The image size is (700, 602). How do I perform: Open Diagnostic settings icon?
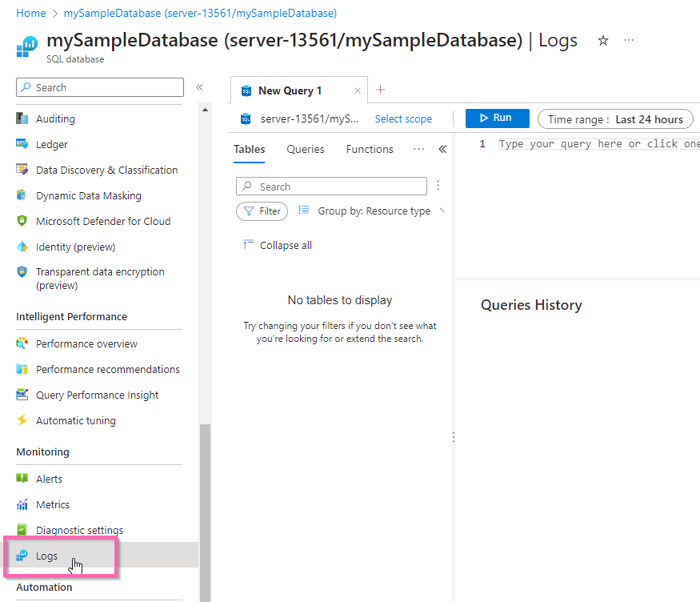point(22,530)
